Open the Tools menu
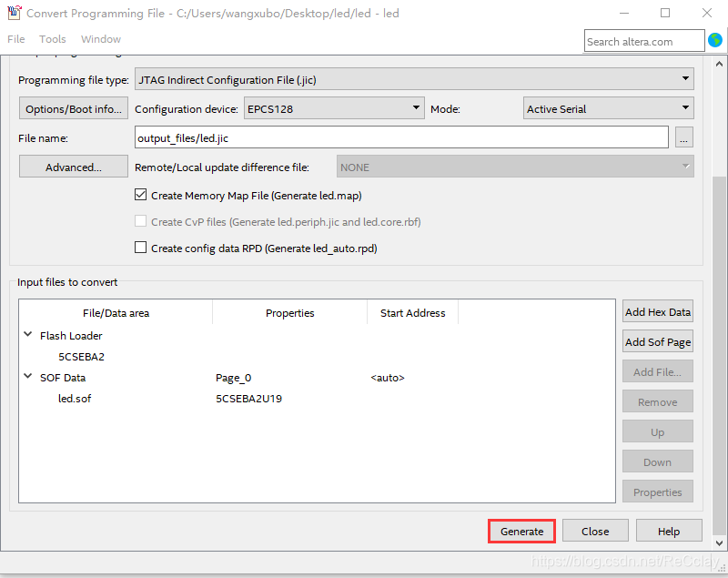728x578 pixels. tap(53, 39)
